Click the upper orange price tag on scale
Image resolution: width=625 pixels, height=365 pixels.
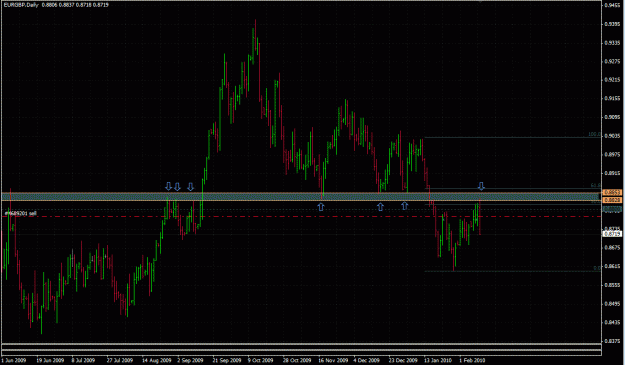click(612, 192)
